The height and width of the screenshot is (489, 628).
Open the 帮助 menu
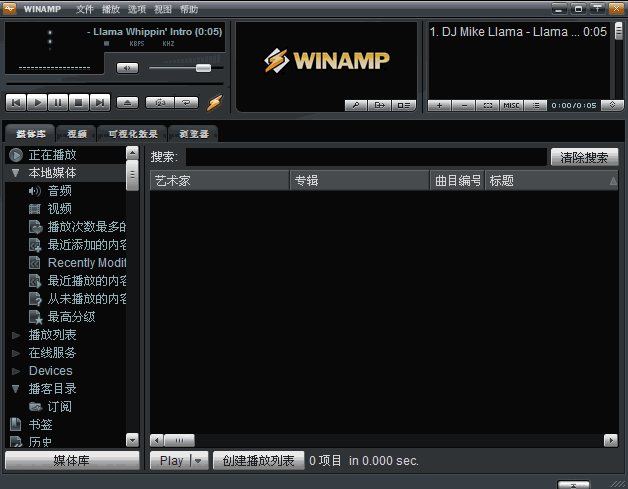click(x=189, y=9)
